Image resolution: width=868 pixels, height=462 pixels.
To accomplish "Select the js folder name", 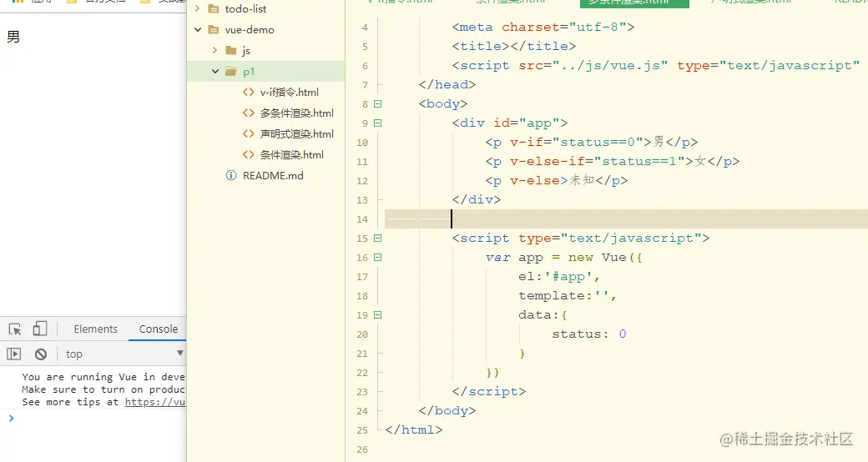I will click(246, 51).
